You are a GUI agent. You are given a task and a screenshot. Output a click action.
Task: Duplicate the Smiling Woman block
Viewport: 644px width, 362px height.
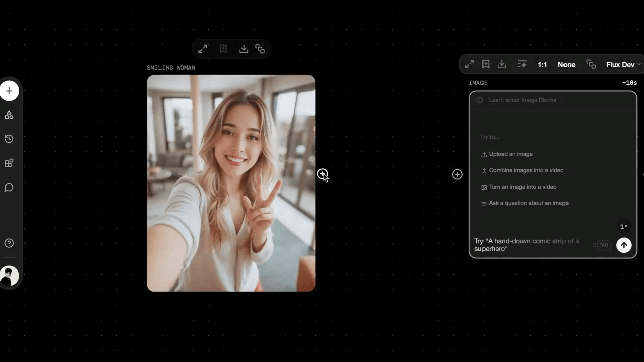[260, 49]
